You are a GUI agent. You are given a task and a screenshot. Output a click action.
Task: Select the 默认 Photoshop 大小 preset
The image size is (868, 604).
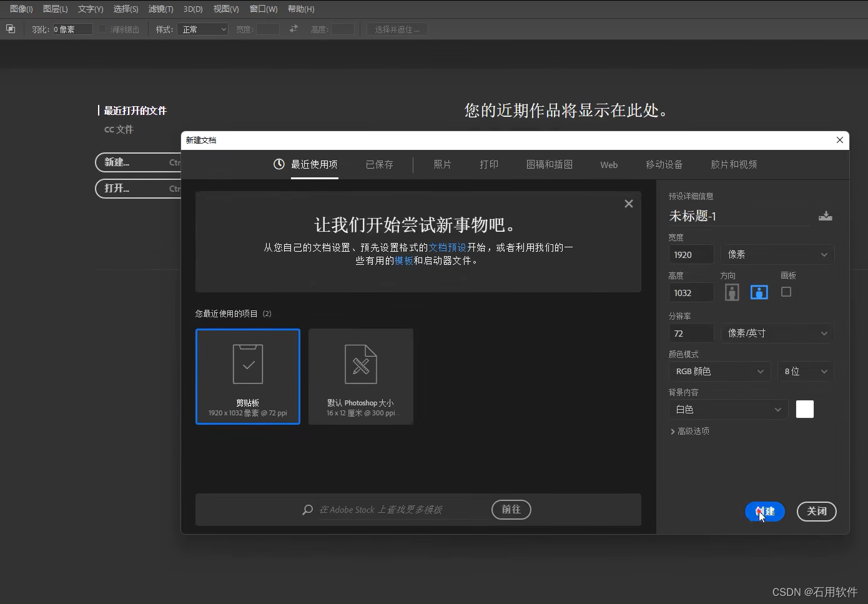361,377
